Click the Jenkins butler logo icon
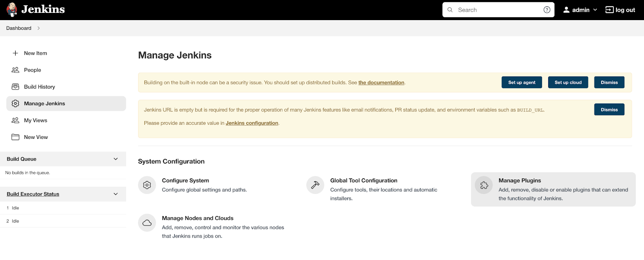 pyautogui.click(x=12, y=10)
